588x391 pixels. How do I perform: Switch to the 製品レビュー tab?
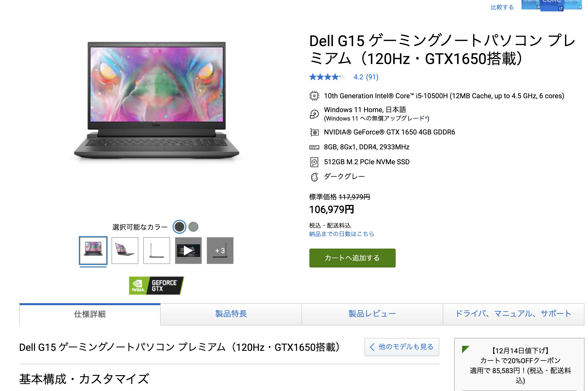(372, 314)
